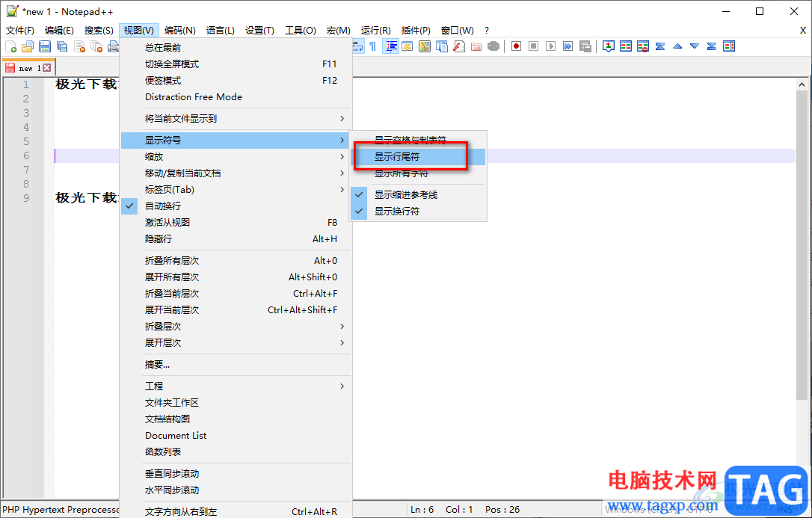Enable 显示所有字符 option
The image size is (812, 518).
pyautogui.click(x=418, y=173)
